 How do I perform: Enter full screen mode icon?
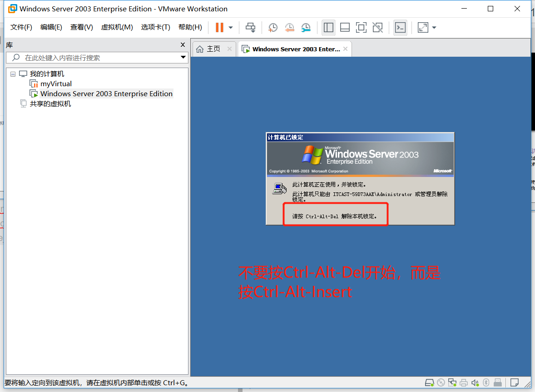tap(361, 28)
